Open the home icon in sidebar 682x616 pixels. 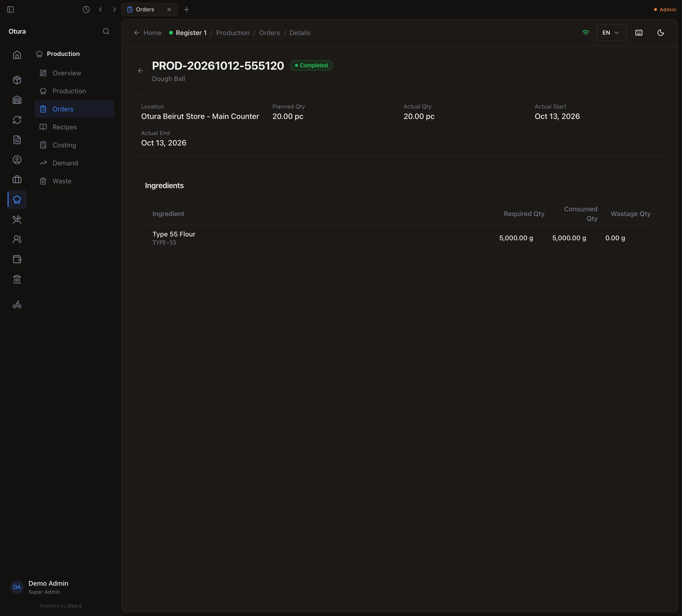click(x=17, y=55)
